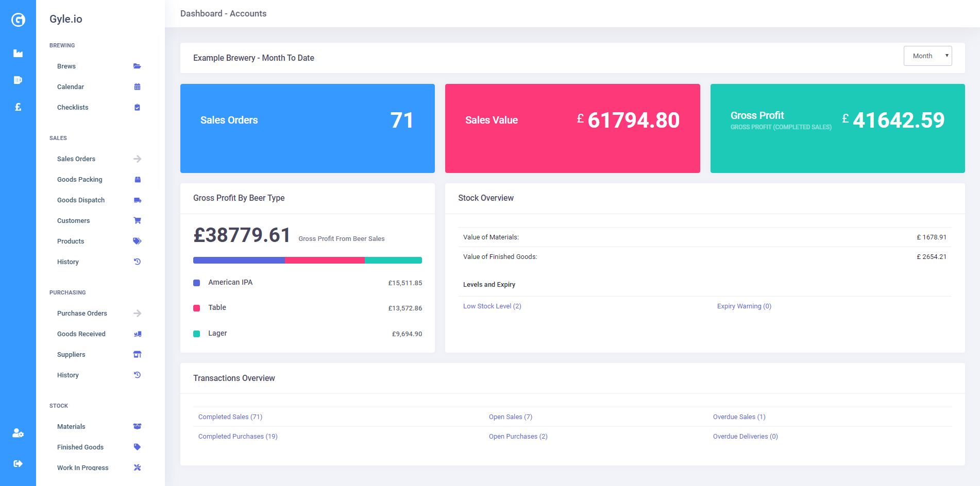The width and height of the screenshot is (980, 486).
Task: Click the user settings icon in left rail
Action: pos(18,433)
